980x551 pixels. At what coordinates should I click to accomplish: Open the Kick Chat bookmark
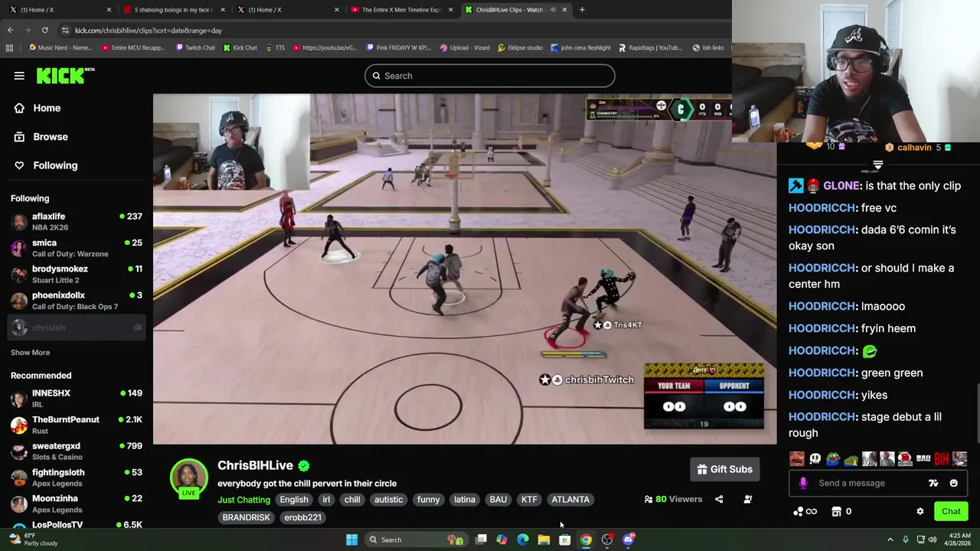(240, 47)
